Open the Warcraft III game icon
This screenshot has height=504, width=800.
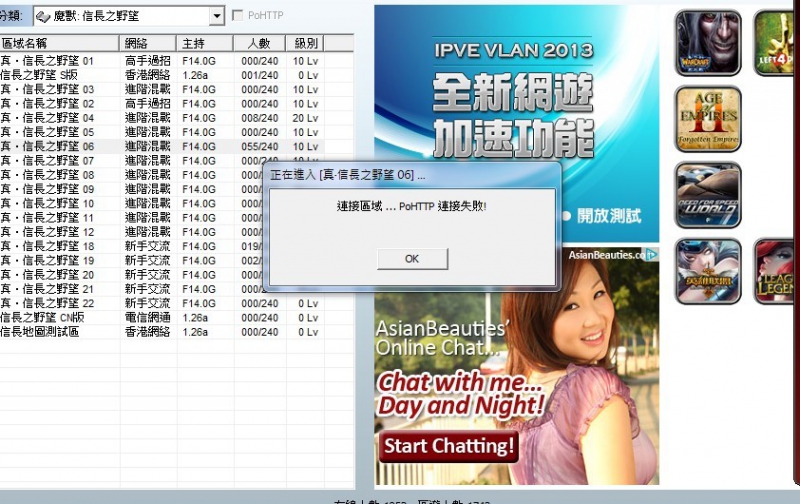pyautogui.click(x=708, y=43)
